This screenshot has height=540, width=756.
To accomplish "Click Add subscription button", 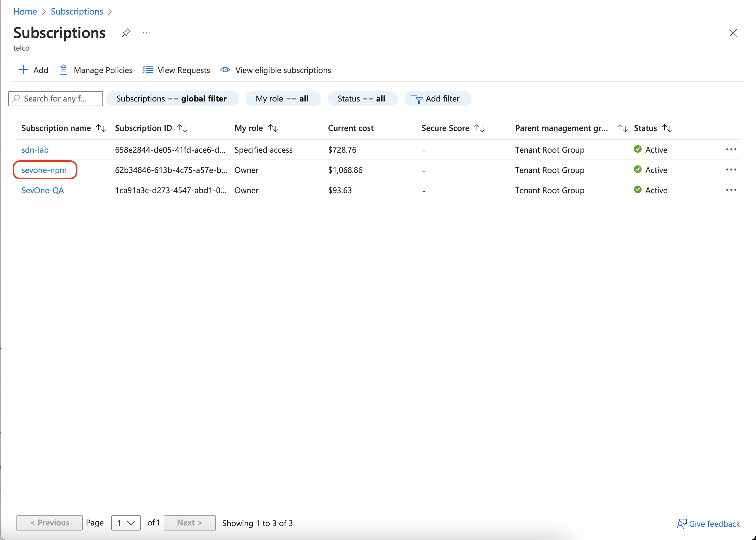I will coord(33,70).
